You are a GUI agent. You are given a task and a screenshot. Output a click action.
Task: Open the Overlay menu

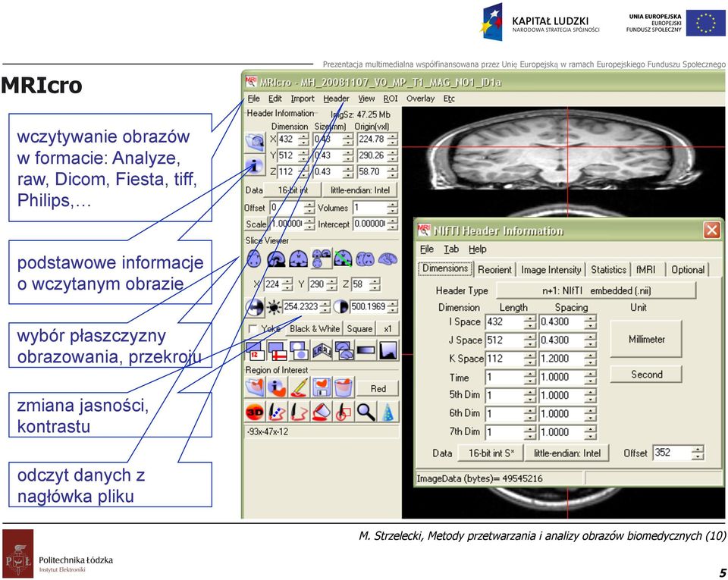(420, 99)
